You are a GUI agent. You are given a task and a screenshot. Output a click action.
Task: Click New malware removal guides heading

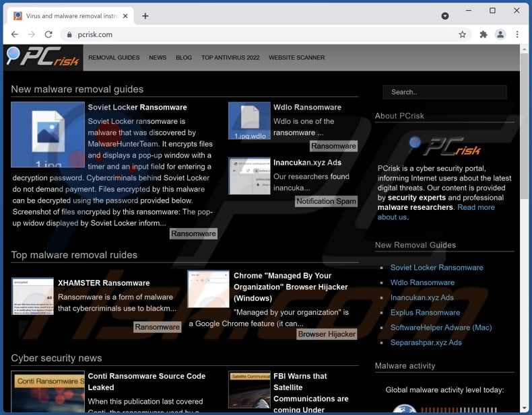[77, 89]
